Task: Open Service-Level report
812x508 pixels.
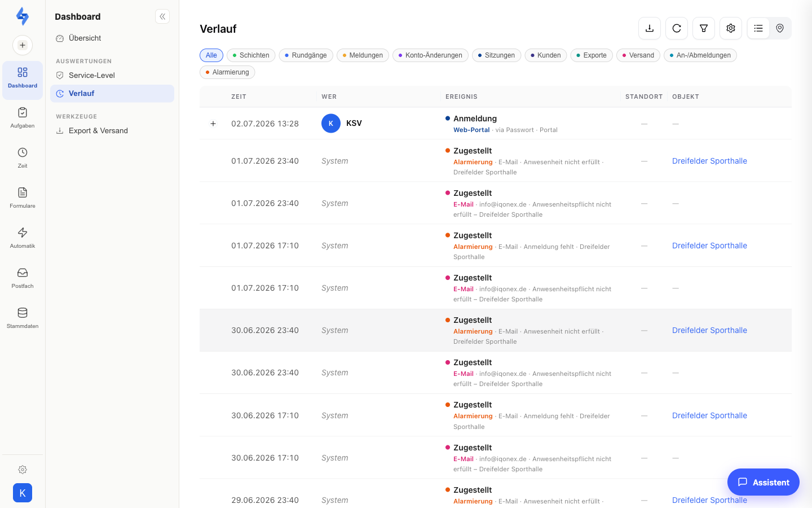Action: coord(112,75)
